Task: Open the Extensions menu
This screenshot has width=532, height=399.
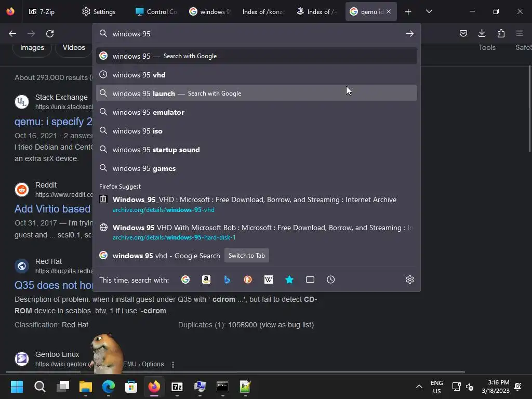Action: (x=501, y=33)
